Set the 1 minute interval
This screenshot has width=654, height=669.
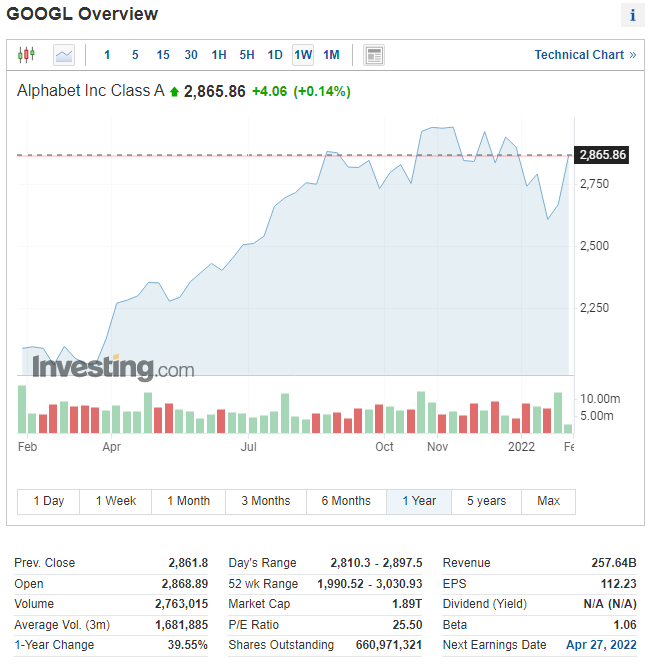(107, 55)
